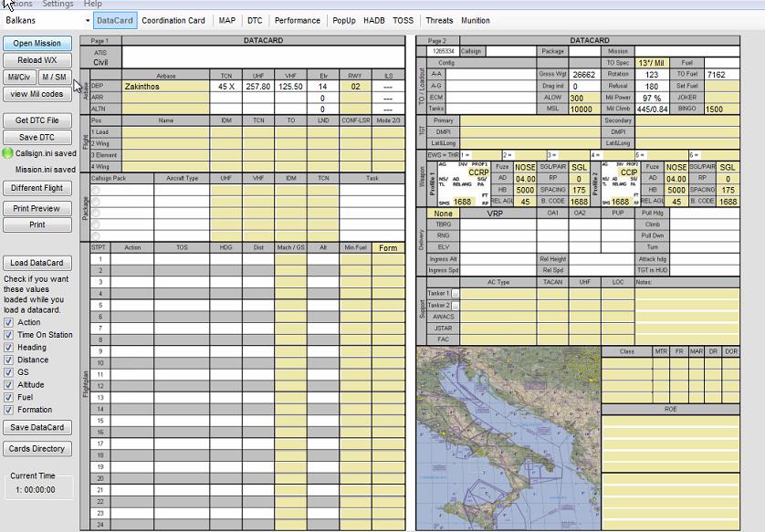This screenshot has width=765, height=532.
Task: Open the Help menu
Action: (93, 4)
